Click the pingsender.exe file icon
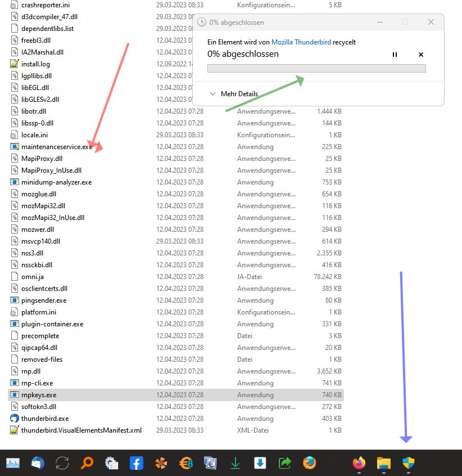The width and height of the screenshot is (462, 476). point(14,300)
